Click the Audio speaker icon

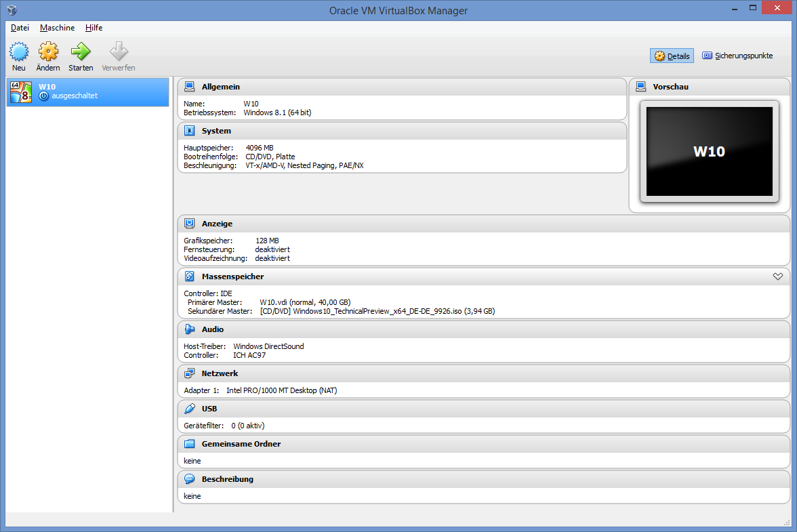pyautogui.click(x=190, y=329)
